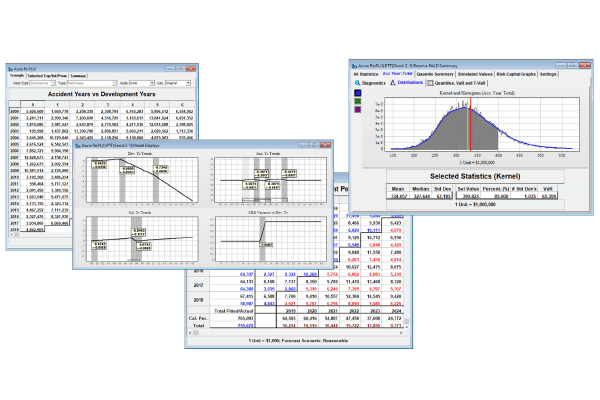Select the 2017 row header in forecast table

pos(198,285)
